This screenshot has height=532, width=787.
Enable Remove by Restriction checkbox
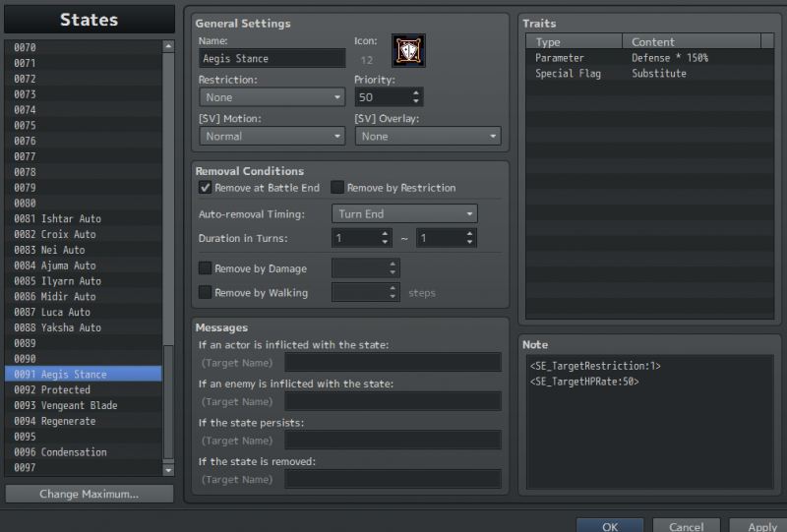coord(337,188)
